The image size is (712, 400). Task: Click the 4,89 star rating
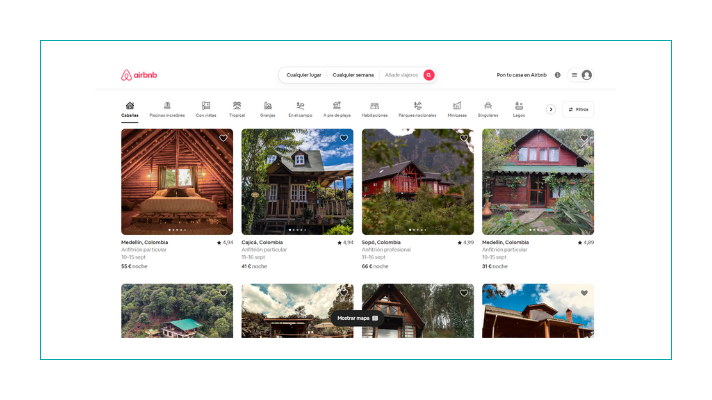586,242
